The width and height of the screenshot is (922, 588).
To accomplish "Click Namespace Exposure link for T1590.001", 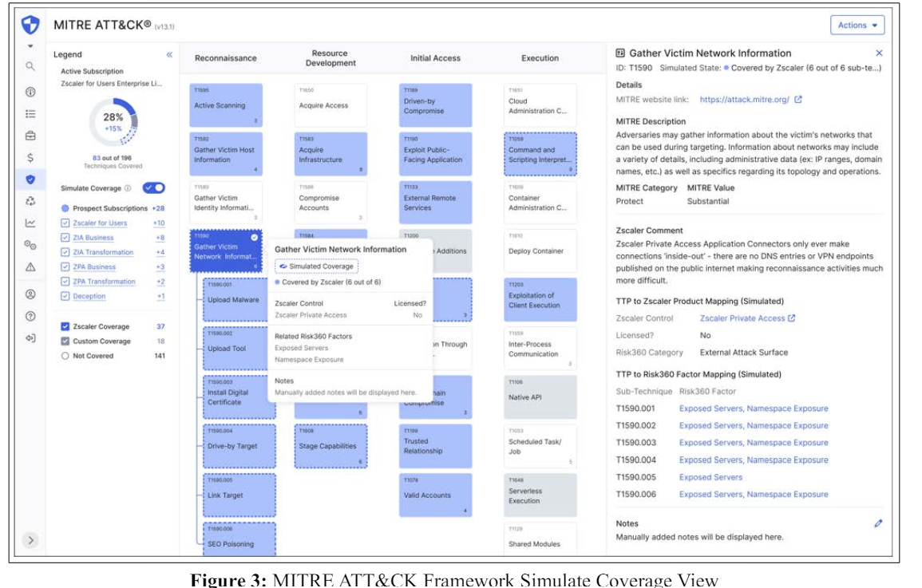I will pos(787,408).
